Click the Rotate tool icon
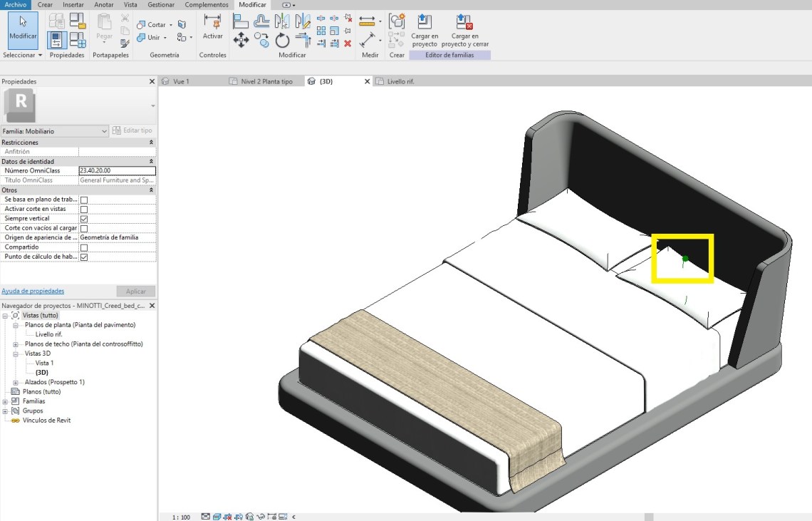 point(283,41)
